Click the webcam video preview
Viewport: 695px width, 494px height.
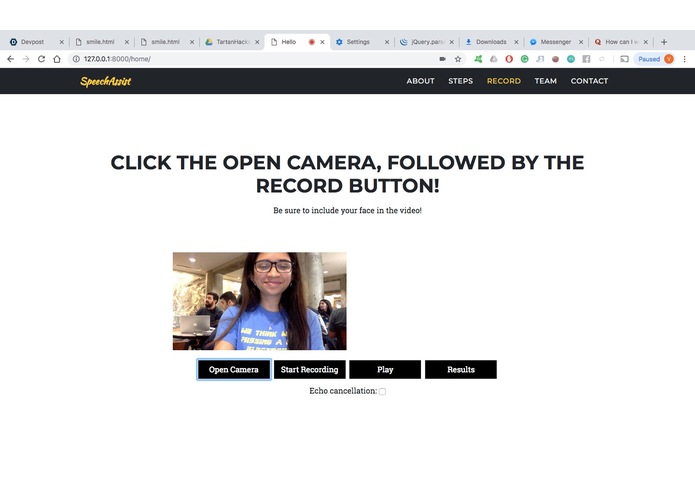click(260, 301)
